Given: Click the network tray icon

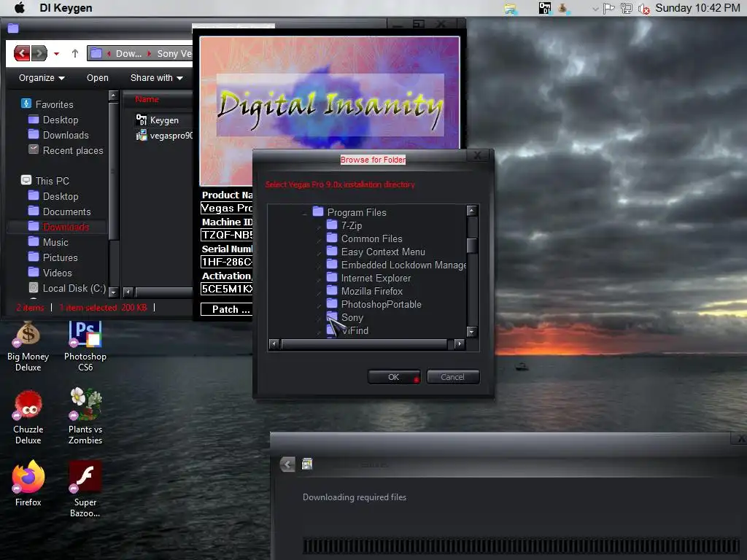Looking at the screenshot, I should (626, 9).
